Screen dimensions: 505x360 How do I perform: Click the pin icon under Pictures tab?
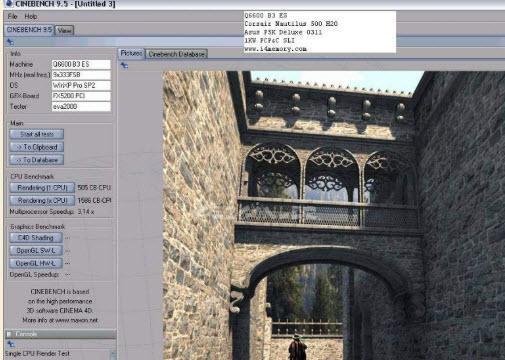(x=124, y=66)
